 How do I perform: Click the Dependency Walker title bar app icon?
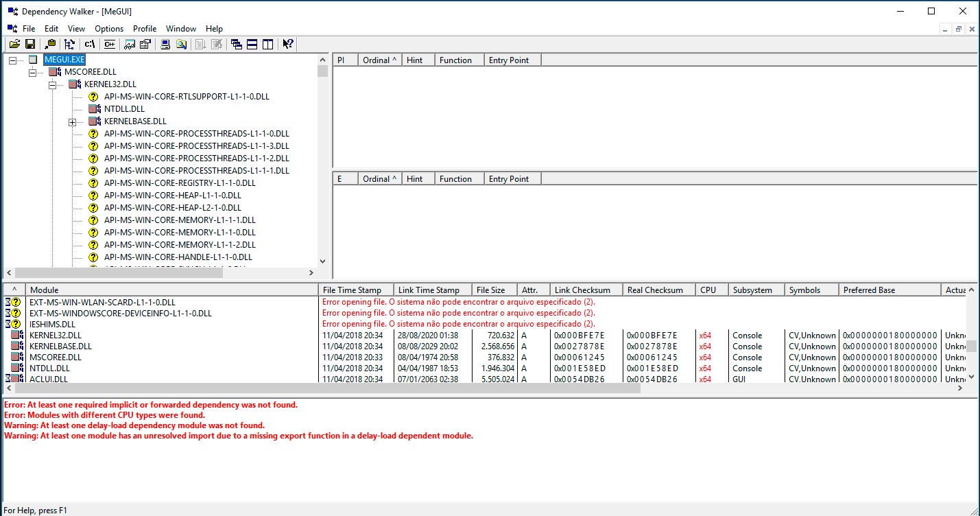(13, 11)
